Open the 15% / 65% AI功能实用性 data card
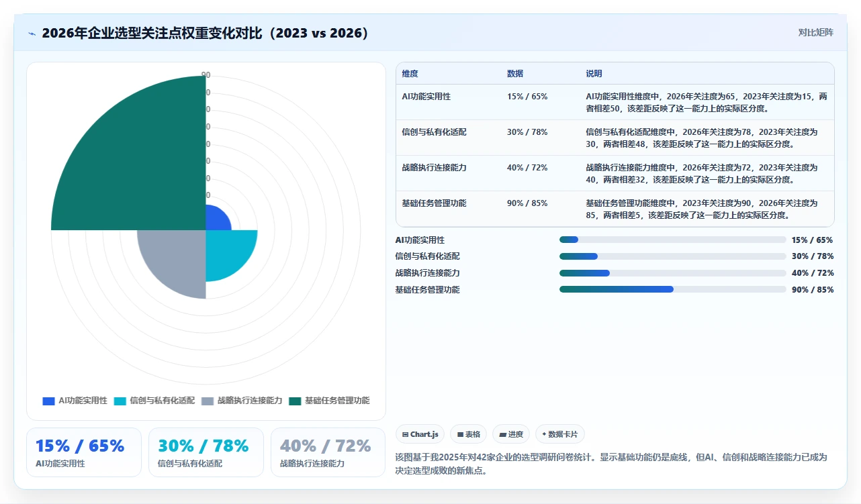 [84, 452]
